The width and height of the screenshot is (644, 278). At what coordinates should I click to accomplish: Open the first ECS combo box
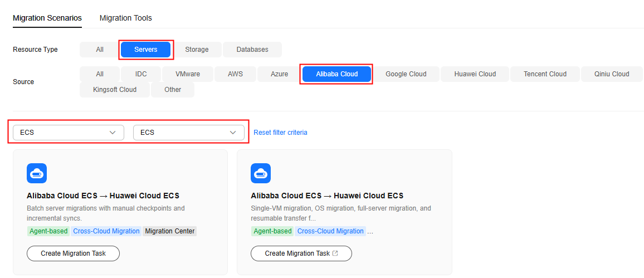click(x=69, y=133)
